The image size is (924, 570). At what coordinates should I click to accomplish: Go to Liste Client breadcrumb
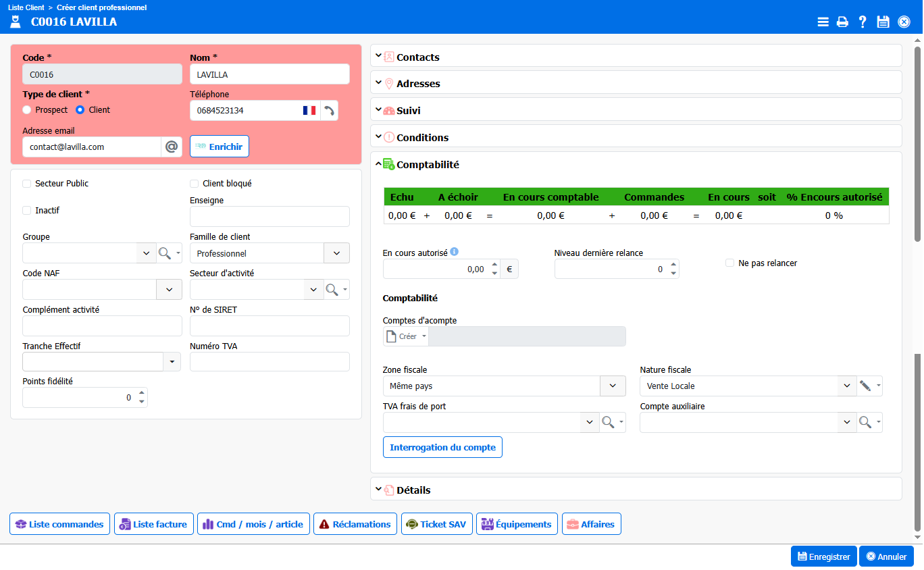click(x=26, y=7)
